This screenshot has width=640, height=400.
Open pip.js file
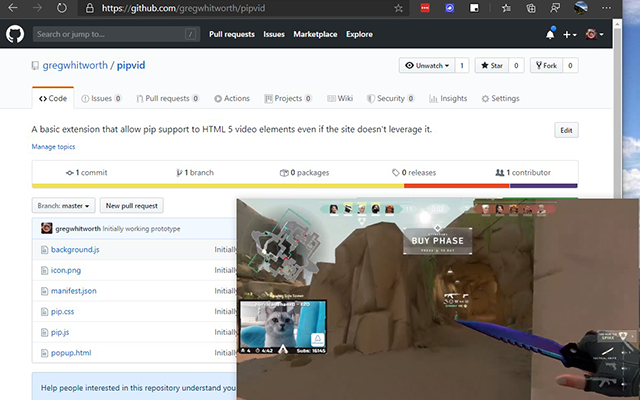click(x=60, y=332)
